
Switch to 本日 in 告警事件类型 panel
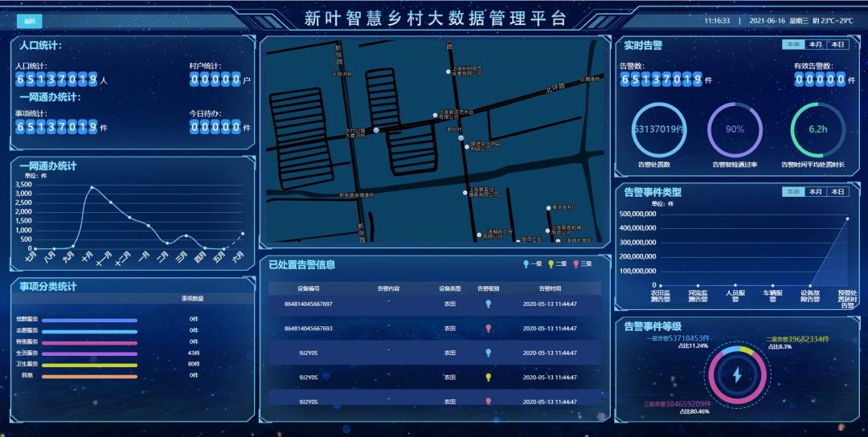(x=837, y=192)
